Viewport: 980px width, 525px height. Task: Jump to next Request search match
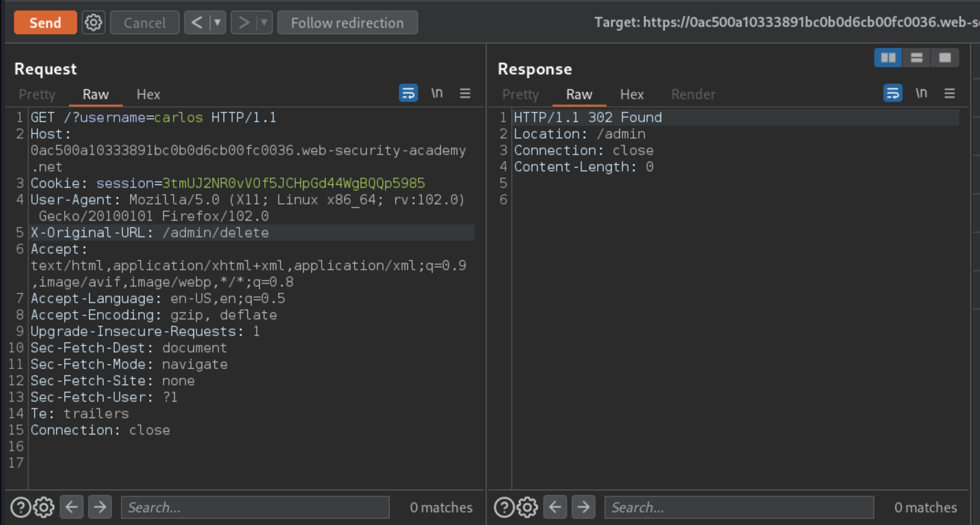point(100,507)
